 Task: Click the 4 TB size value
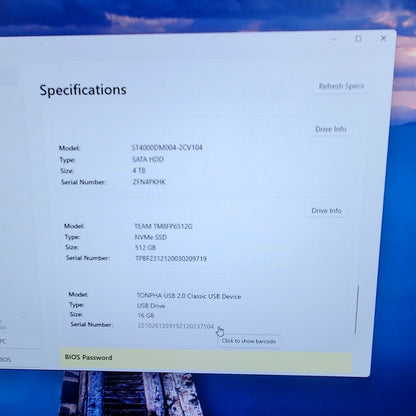coord(139,170)
